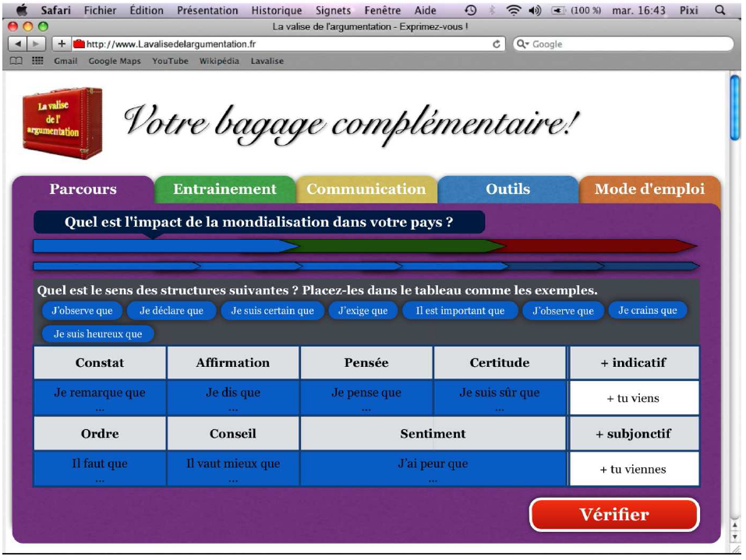Open the Apple menu

pyautogui.click(x=21, y=10)
